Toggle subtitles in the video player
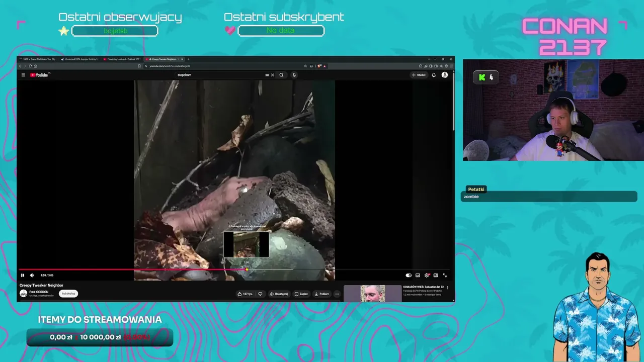The image size is (644, 362). 418,275
